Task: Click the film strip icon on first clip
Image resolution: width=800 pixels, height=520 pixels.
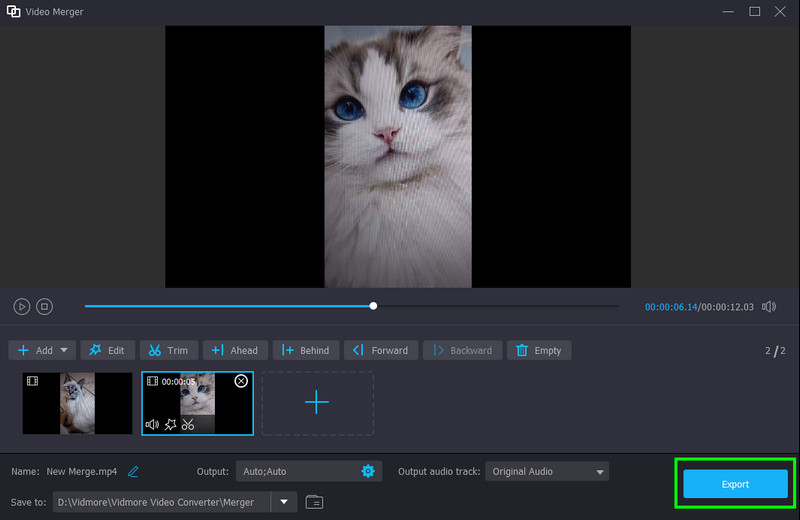Action: click(33, 381)
